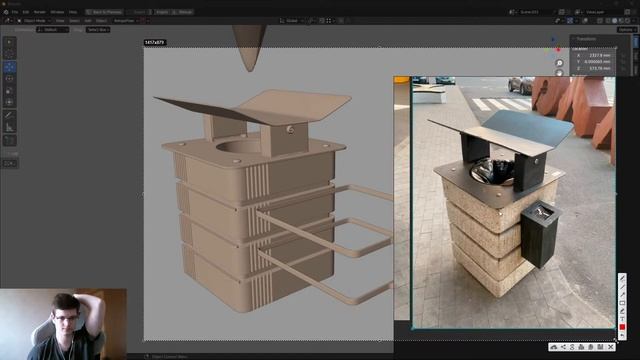
Task: Toggle X-ray view in header
Action: click(600, 20)
